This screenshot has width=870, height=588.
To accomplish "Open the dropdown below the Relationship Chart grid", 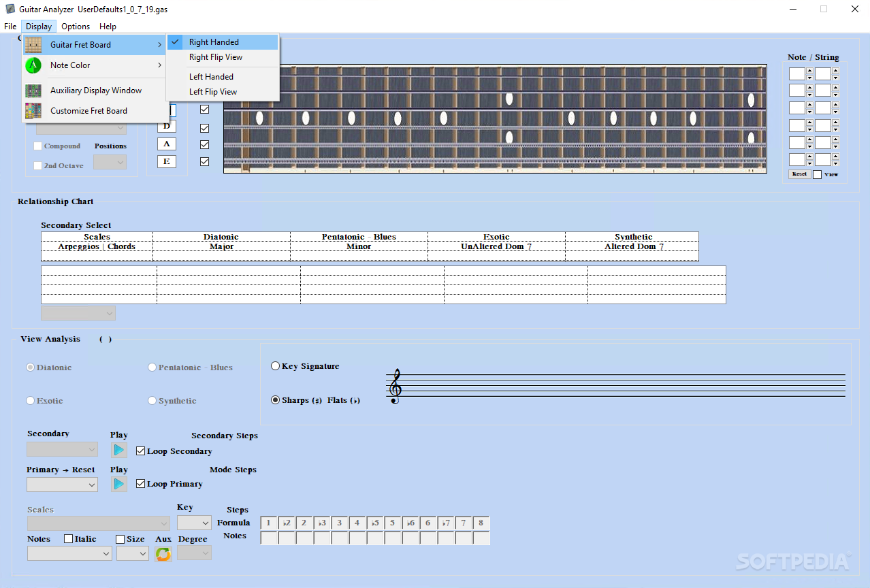I will [78, 313].
